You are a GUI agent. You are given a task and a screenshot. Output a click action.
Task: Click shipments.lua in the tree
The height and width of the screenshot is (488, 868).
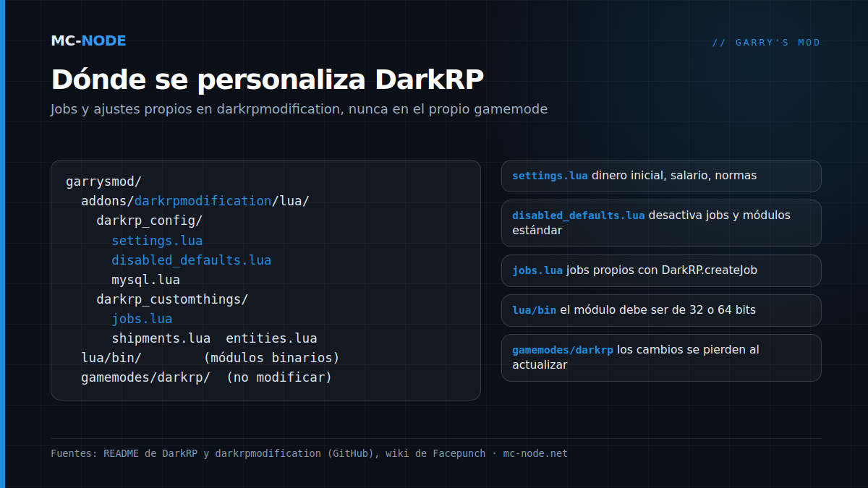coord(161,338)
